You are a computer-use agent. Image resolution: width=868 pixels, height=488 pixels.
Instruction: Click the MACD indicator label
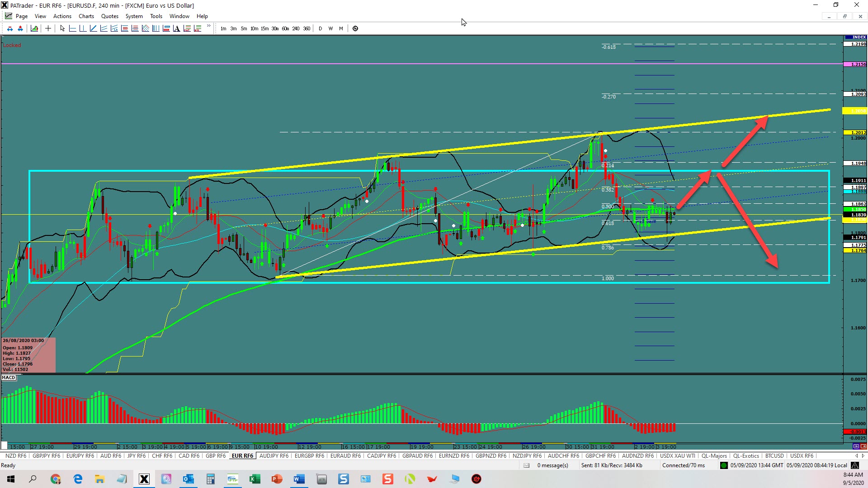(x=9, y=378)
